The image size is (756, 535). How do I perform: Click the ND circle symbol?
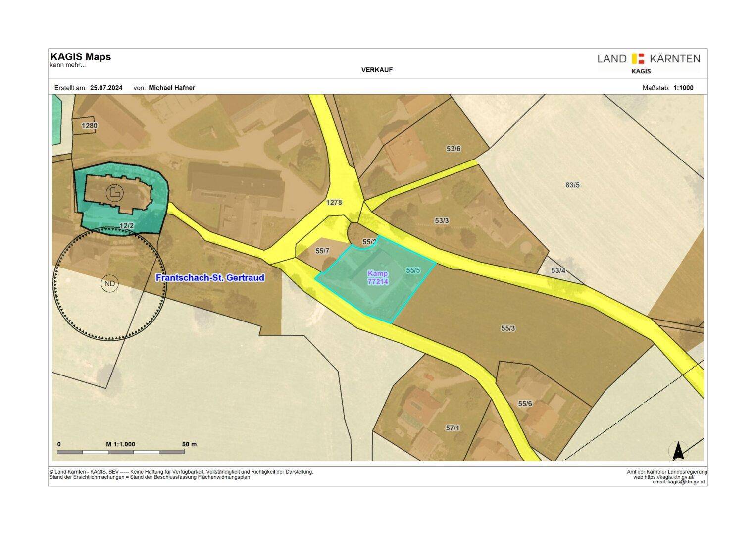[109, 284]
